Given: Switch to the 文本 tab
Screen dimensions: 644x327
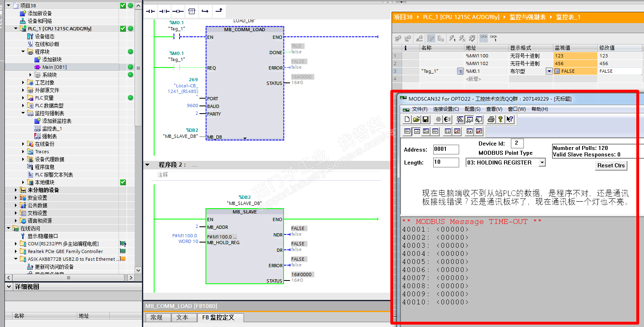Looking at the screenshot, I should click(x=182, y=318).
